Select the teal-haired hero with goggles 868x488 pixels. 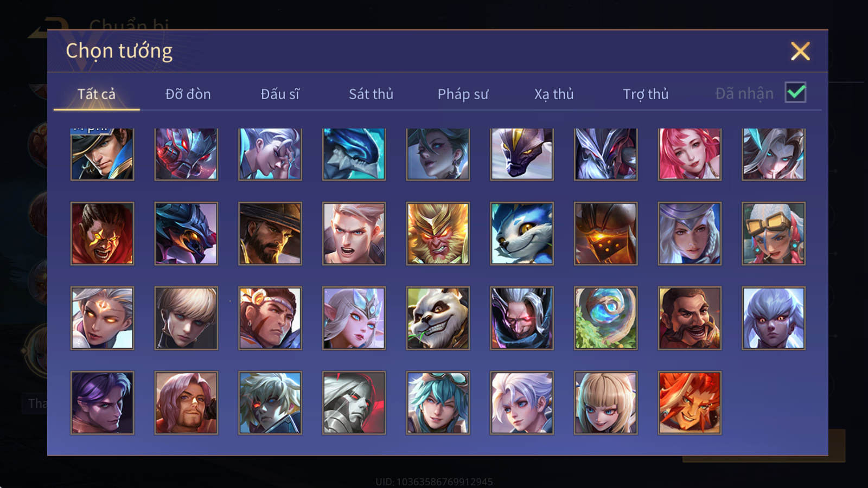(438, 403)
